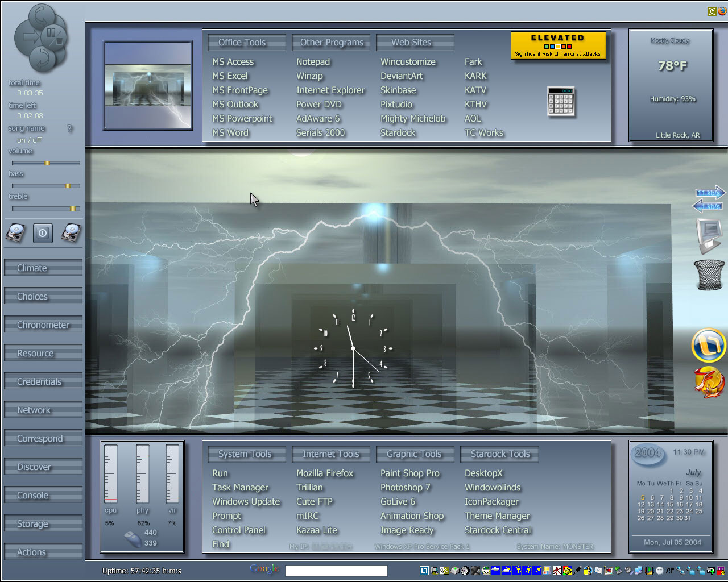Open the My Computer monitor icon
Viewport: 728px width, 582px height.
click(x=709, y=235)
